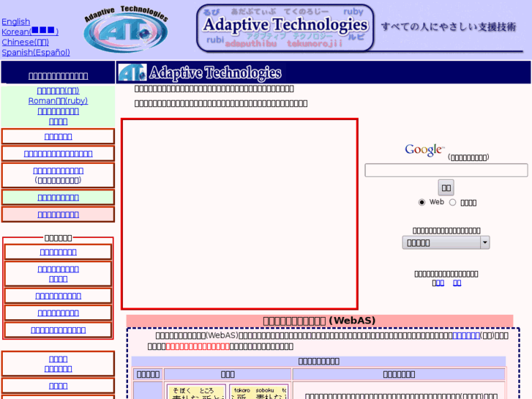Click the oval Adaptive Technologies AT logo
The height and width of the screenshot is (399, 532).
pos(126,29)
